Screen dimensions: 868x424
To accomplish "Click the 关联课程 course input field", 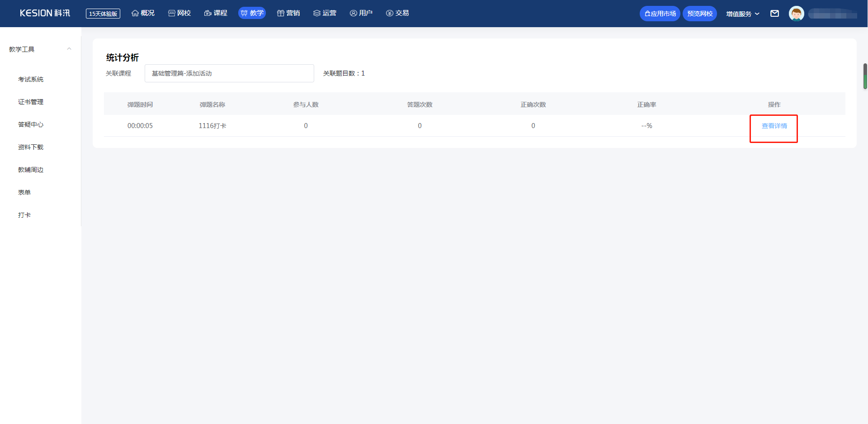I will point(229,73).
